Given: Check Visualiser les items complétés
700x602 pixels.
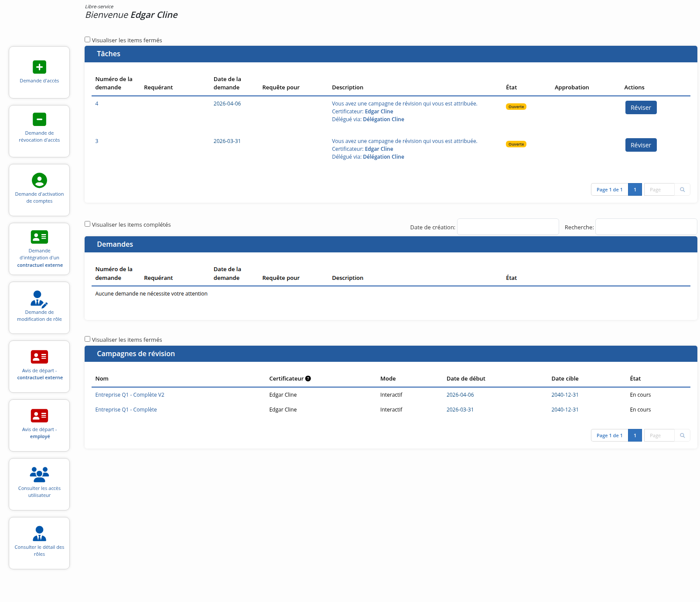Looking at the screenshot, I should (88, 224).
